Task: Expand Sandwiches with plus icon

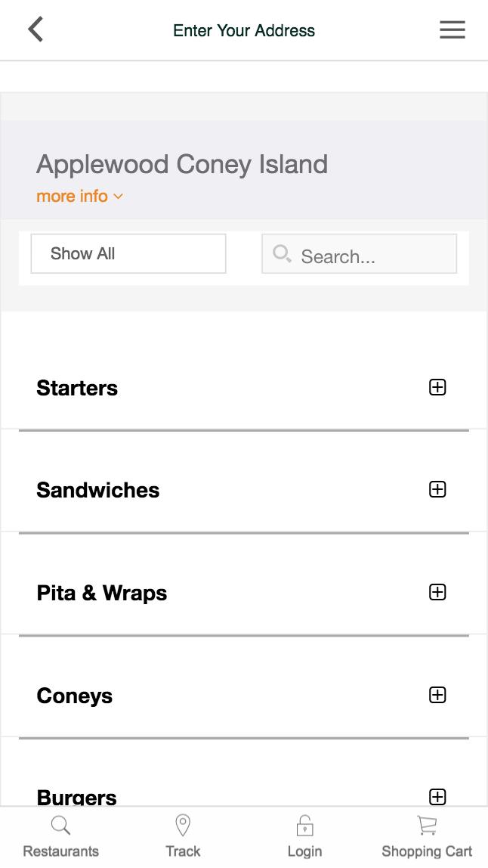Action: coord(437,489)
